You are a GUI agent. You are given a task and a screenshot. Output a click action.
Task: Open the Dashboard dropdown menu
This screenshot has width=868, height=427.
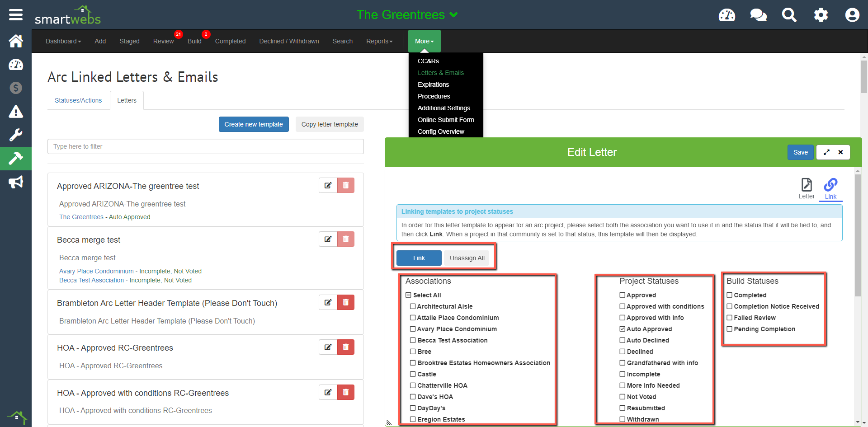tap(63, 41)
